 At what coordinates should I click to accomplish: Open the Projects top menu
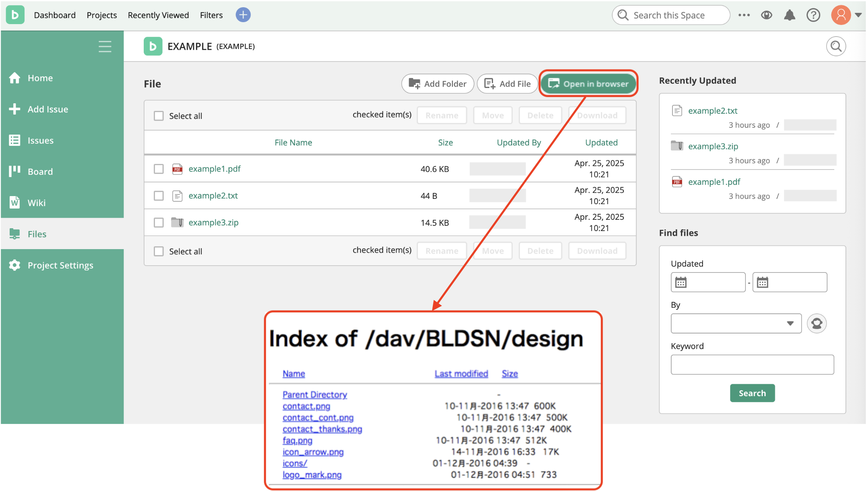click(102, 15)
